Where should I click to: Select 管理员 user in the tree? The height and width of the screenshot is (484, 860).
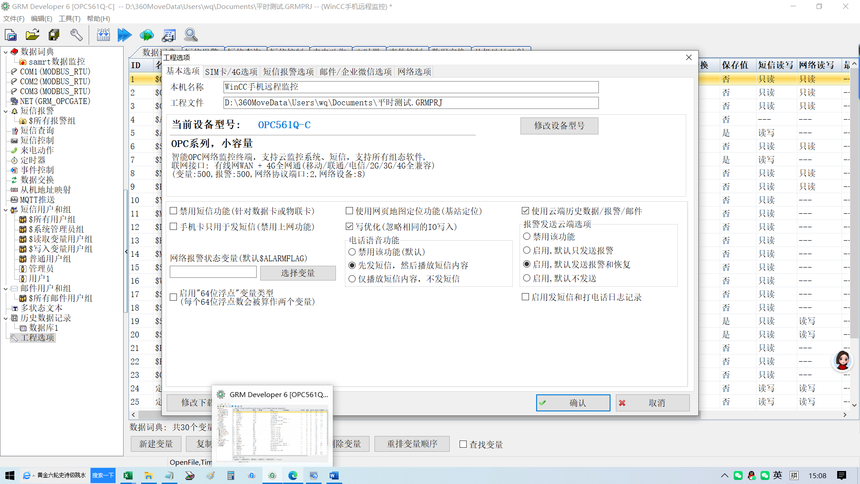41,269
